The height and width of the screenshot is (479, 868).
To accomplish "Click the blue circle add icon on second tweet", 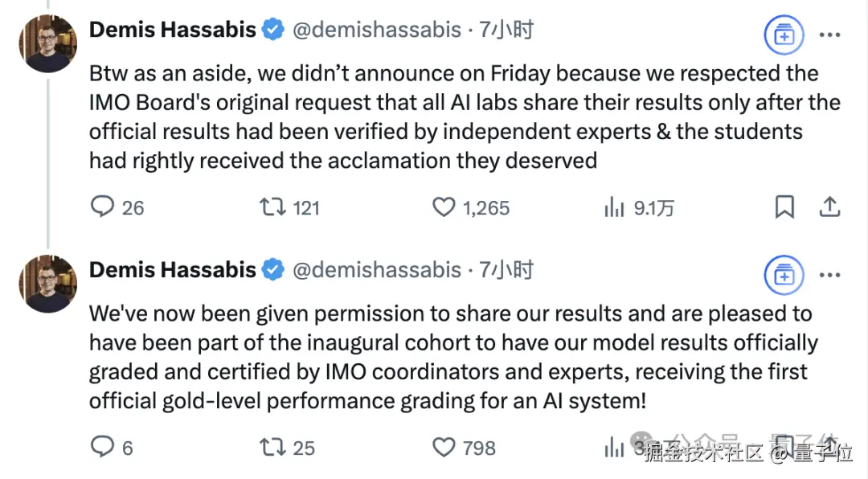I will point(784,275).
